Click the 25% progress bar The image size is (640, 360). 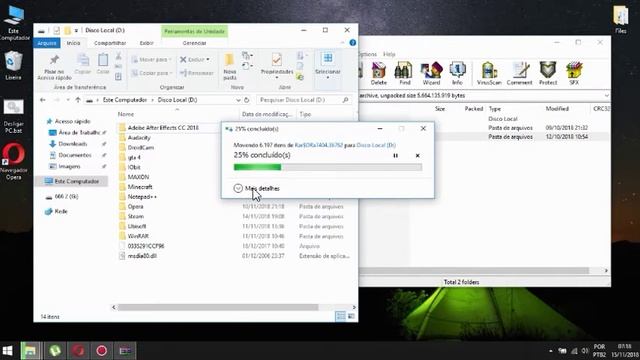coord(328,167)
